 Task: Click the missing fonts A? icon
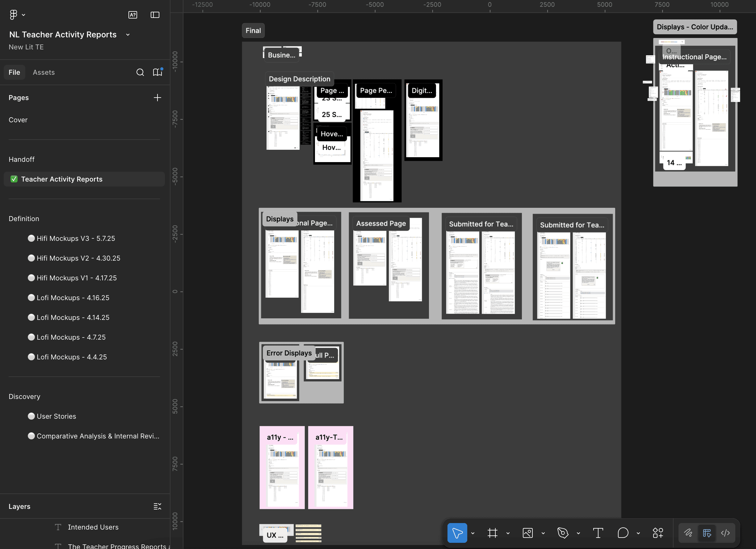tap(133, 15)
